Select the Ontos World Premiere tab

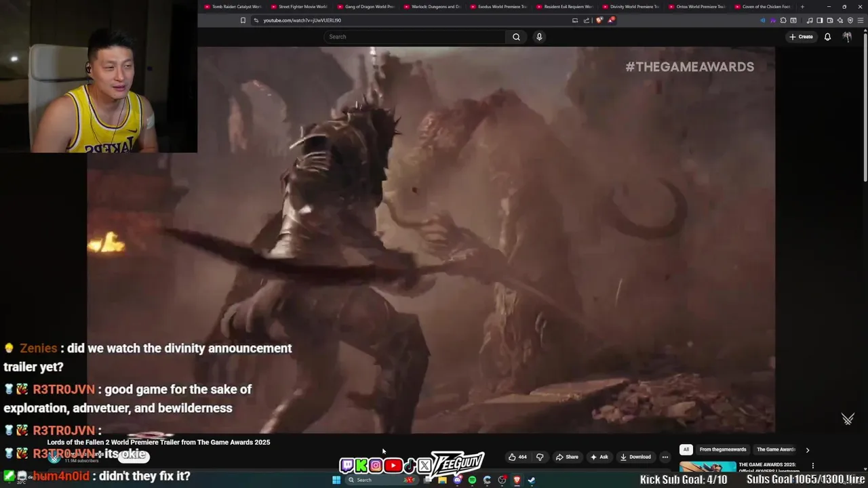698,7
